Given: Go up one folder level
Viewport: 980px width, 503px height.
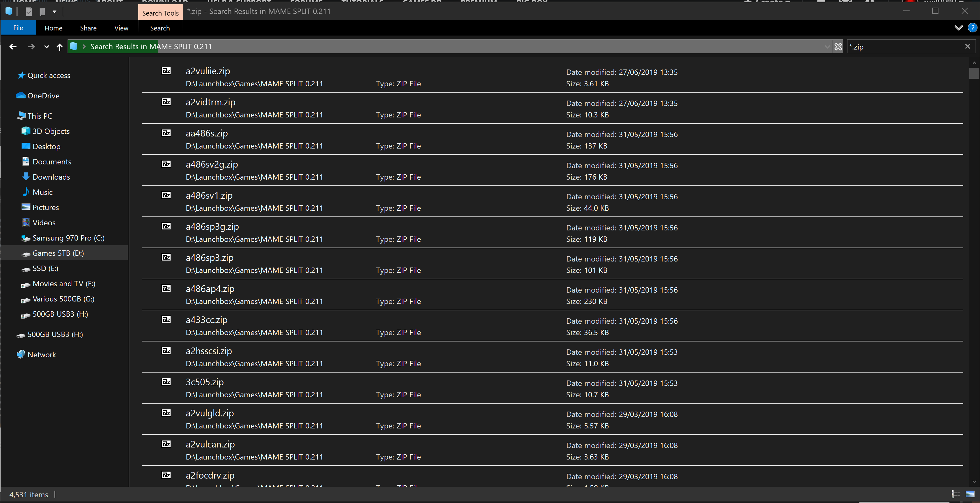Looking at the screenshot, I should [59, 47].
